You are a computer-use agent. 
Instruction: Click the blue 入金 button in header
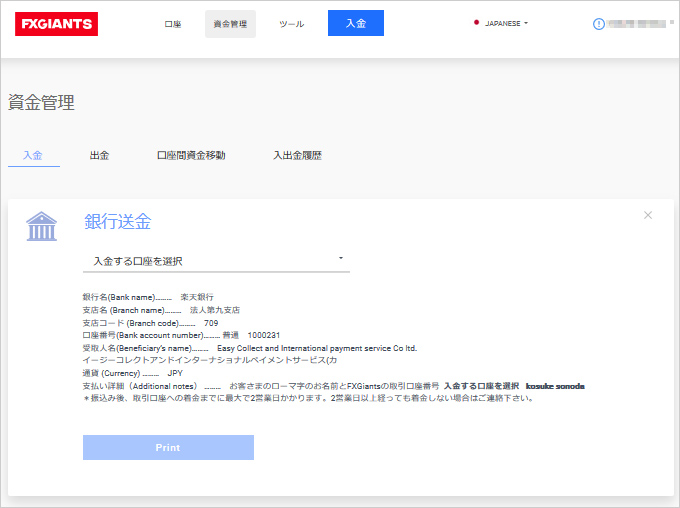[356, 23]
